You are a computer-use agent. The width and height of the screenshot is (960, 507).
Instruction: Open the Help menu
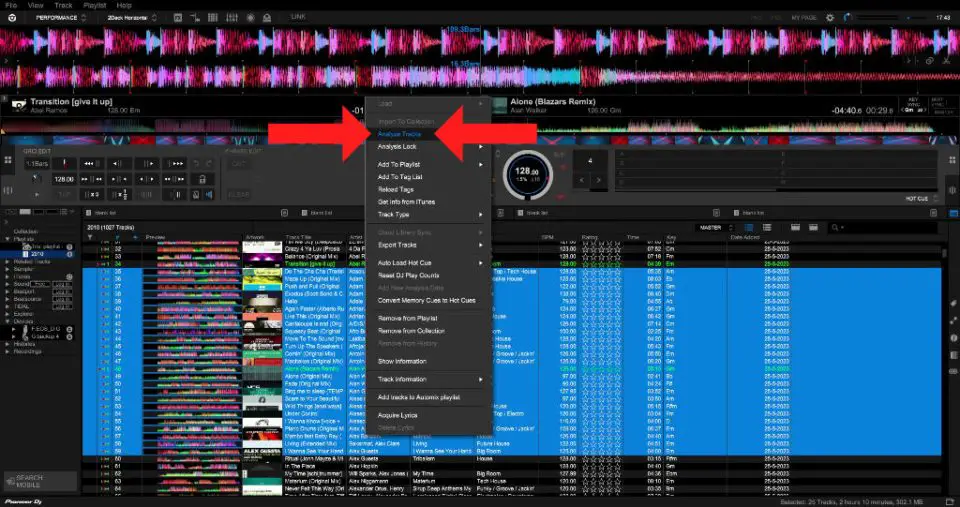click(124, 5)
